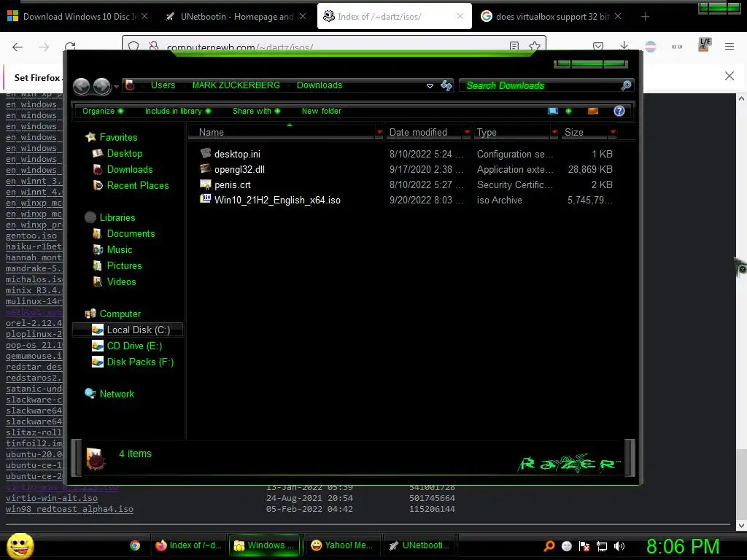Open the win98_redtoast_alpha4.iso link
The image size is (747, 560).
click(69, 509)
